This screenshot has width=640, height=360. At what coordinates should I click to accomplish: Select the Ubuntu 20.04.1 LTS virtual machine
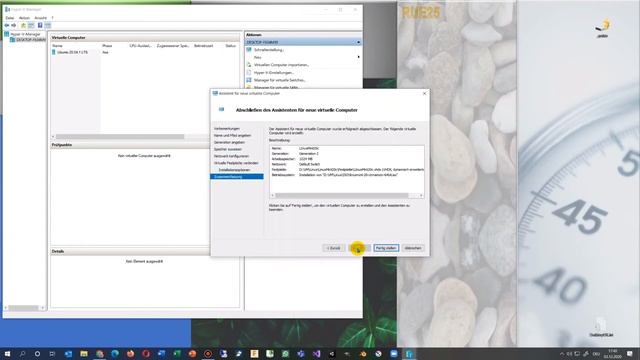[x=72, y=52]
